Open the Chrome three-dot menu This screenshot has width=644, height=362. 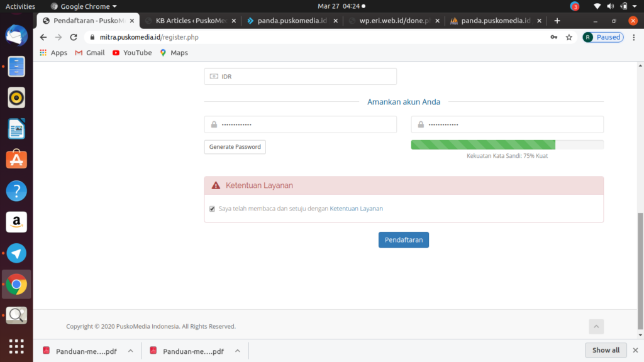(633, 37)
